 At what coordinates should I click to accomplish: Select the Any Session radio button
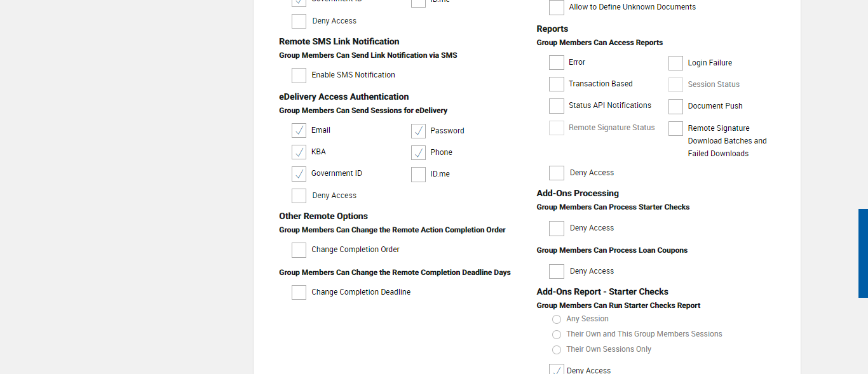pyautogui.click(x=557, y=319)
